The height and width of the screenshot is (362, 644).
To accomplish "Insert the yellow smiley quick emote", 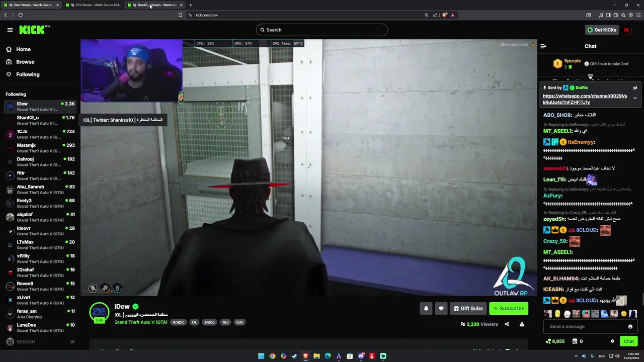I will click(x=624, y=314).
